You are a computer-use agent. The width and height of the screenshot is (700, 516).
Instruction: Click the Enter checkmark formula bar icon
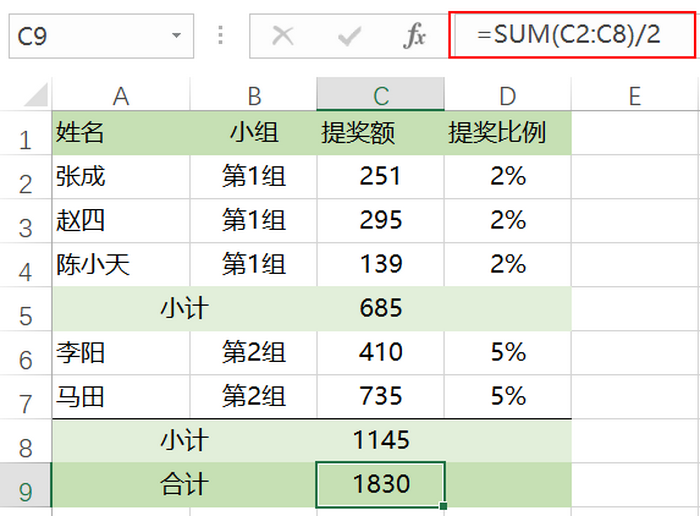coord(349,37)
